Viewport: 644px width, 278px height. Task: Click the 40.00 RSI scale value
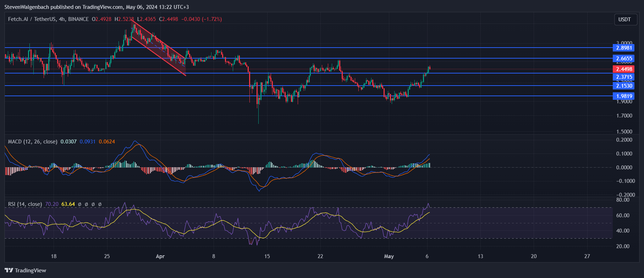click(623, 231)
